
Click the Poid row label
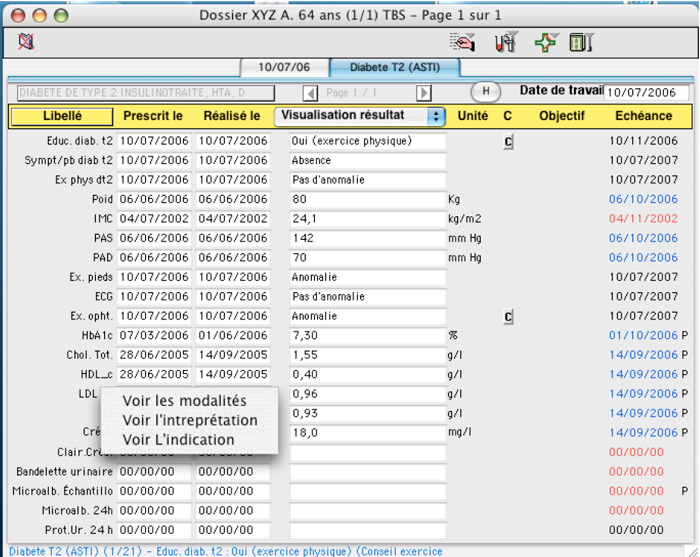102,199
